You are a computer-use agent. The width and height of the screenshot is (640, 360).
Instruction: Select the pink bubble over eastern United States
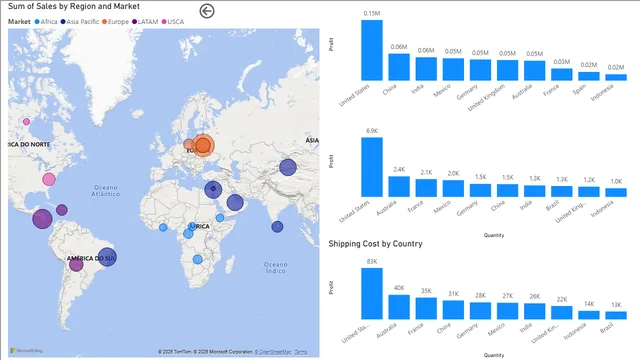[49, 179]
